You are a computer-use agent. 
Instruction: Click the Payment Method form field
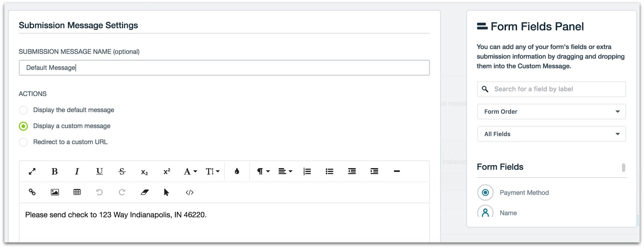[x=524, y=193]
